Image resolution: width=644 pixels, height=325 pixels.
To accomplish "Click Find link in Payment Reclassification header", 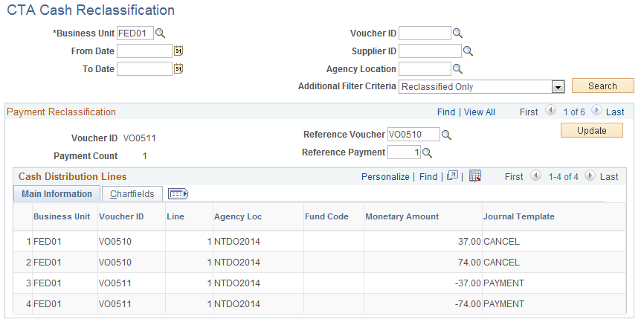I will 446,112.
